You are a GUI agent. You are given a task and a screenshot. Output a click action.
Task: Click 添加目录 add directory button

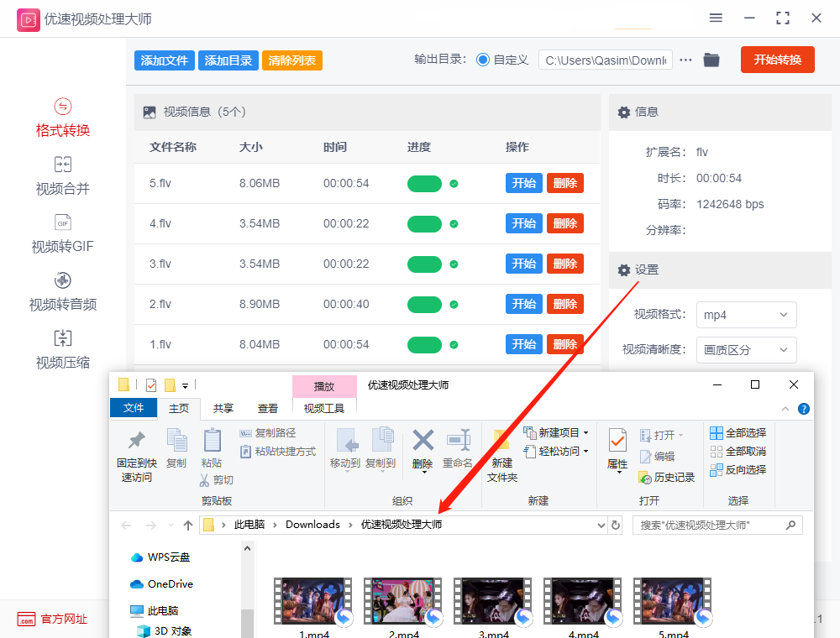click(x=228, y=60)
